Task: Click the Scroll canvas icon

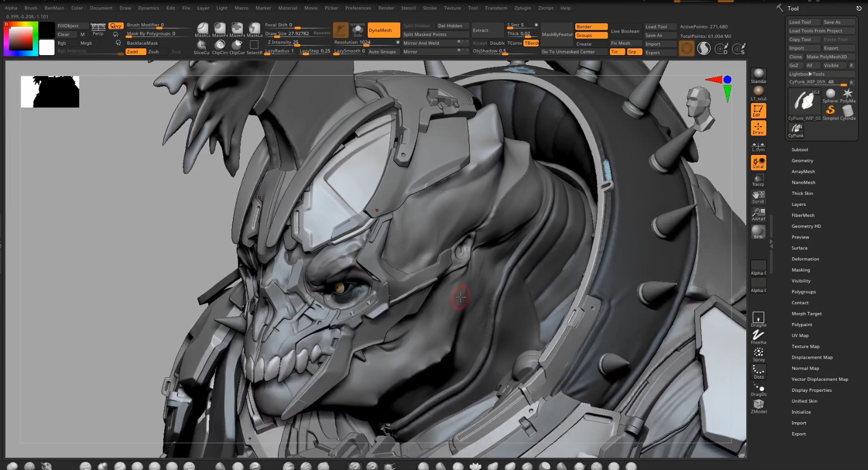Action: [x=758, y=197]
